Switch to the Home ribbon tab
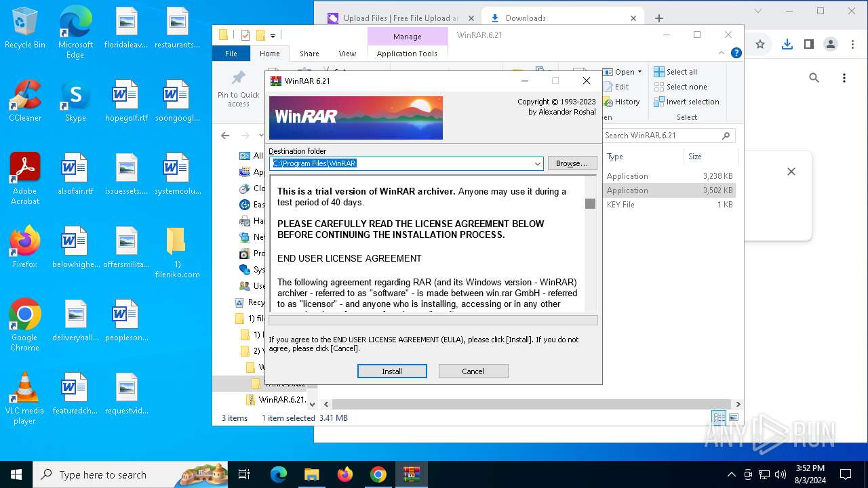This screenshot has width=868, height=488. tap(270, 54)
